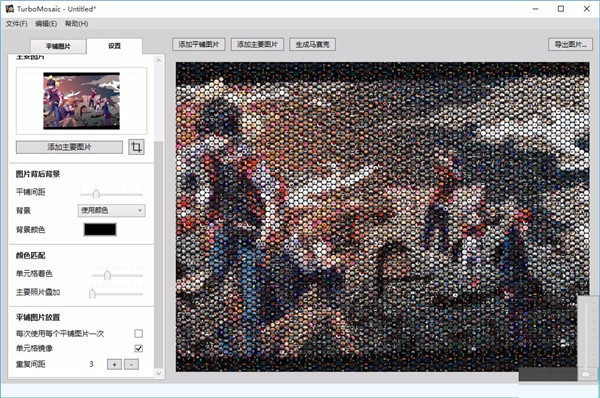
Task: Increase 重复间距 with the plus button
Action: click(114, 364)
